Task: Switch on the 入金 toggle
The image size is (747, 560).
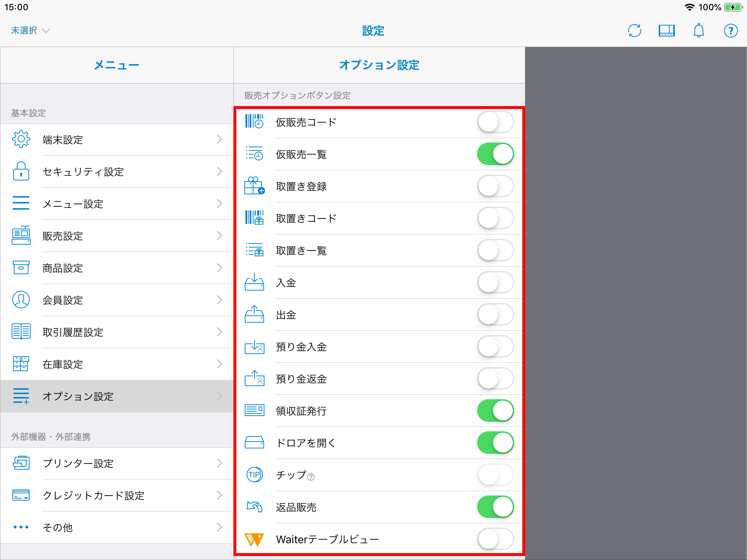Action: pyautogui.click(x=495, y=283)
